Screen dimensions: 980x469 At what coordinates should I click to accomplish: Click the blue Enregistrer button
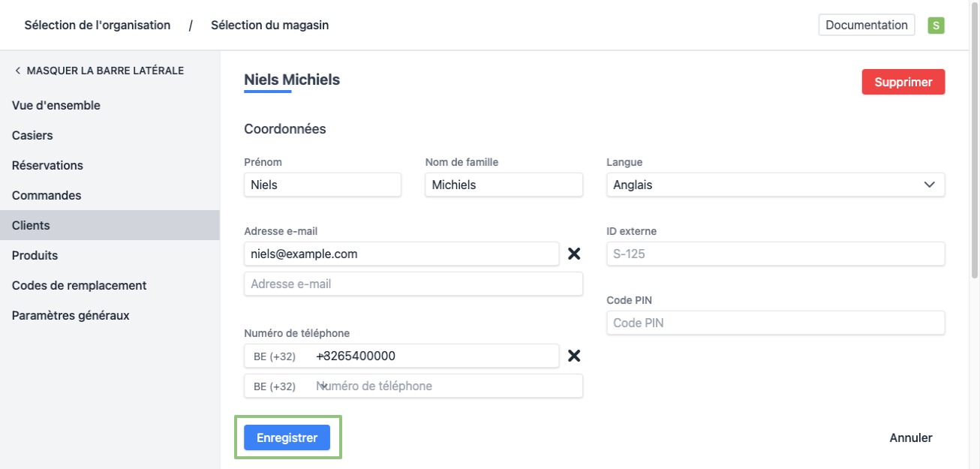click(287, 437)
